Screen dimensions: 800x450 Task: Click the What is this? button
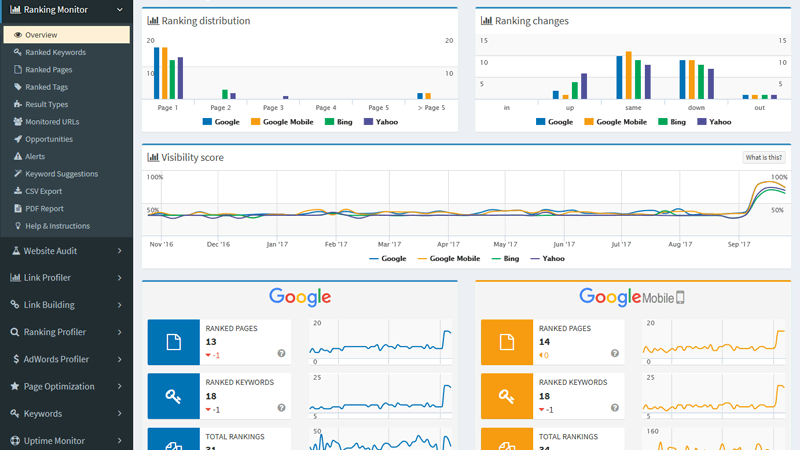(x=764, y=158)
